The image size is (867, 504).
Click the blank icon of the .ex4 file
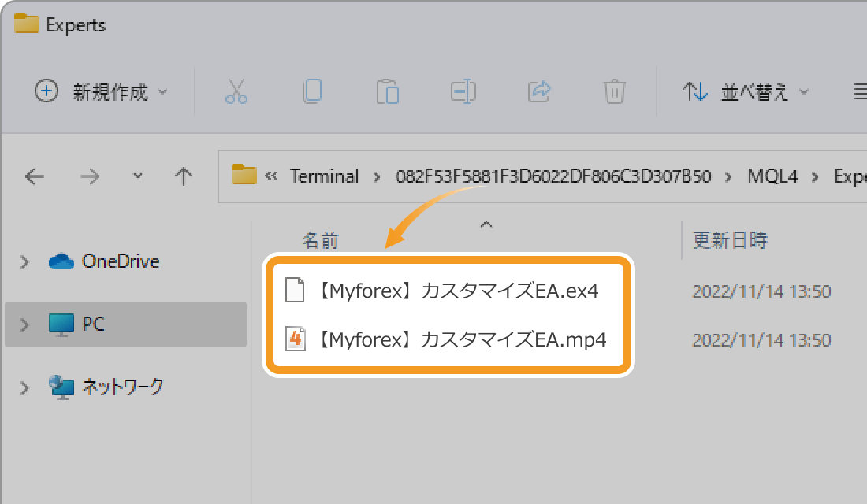295,290
